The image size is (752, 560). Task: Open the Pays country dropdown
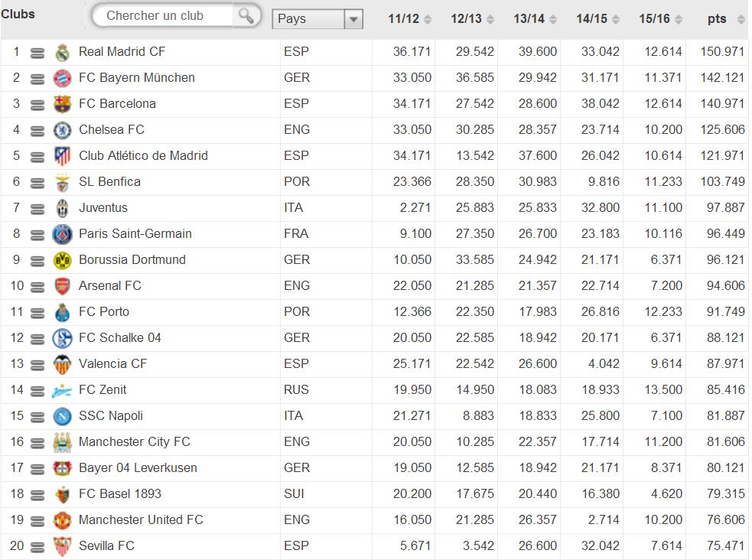pyautogui.click(x=317, y=19)
